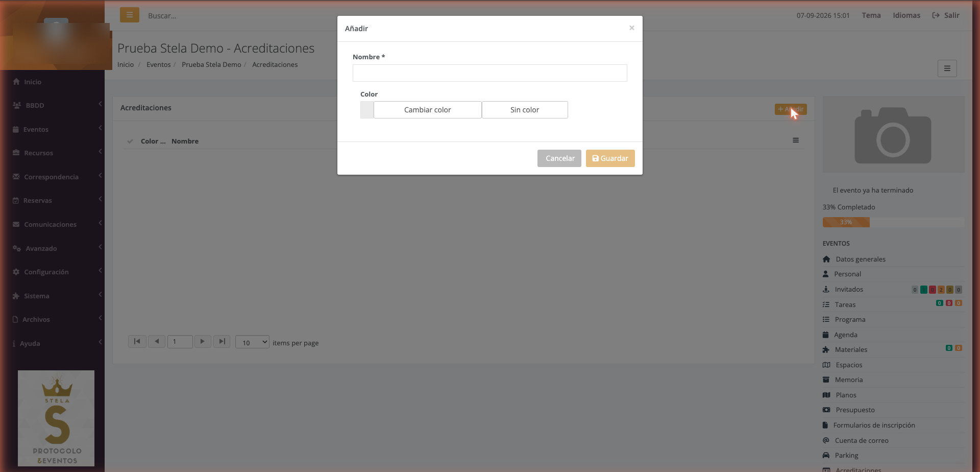Click the select-all checkmark column header
Viewport: 980px width, 472px height.
130,141
